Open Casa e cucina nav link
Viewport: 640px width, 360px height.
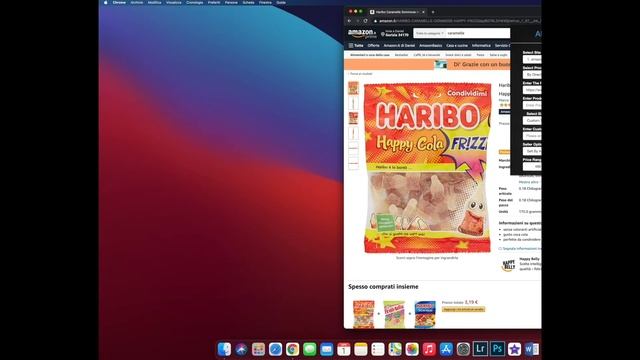(x=457, y=46)
